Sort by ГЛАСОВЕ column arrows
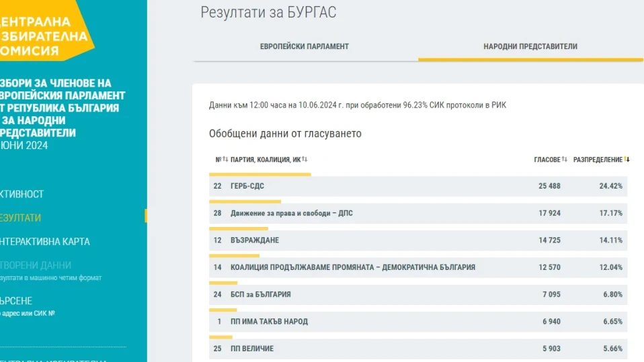Viewport: 644px width, 362px height. 564,159
